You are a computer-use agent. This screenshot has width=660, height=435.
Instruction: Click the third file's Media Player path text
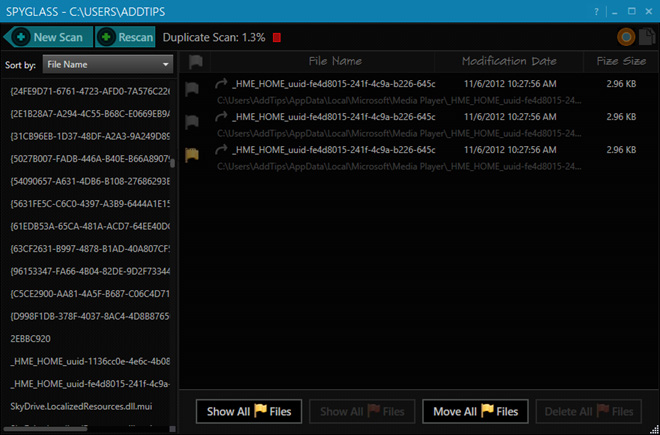coord(399,167)
